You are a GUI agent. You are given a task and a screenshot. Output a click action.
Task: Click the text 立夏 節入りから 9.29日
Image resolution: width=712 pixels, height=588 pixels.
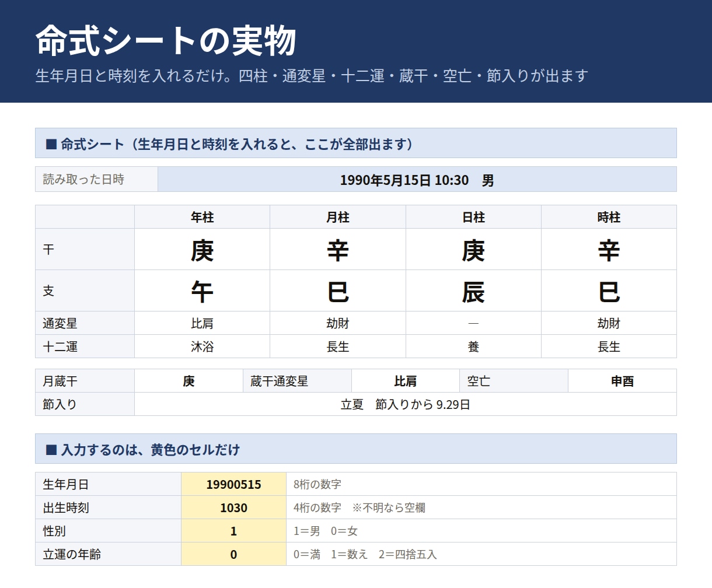click(406, 404)
